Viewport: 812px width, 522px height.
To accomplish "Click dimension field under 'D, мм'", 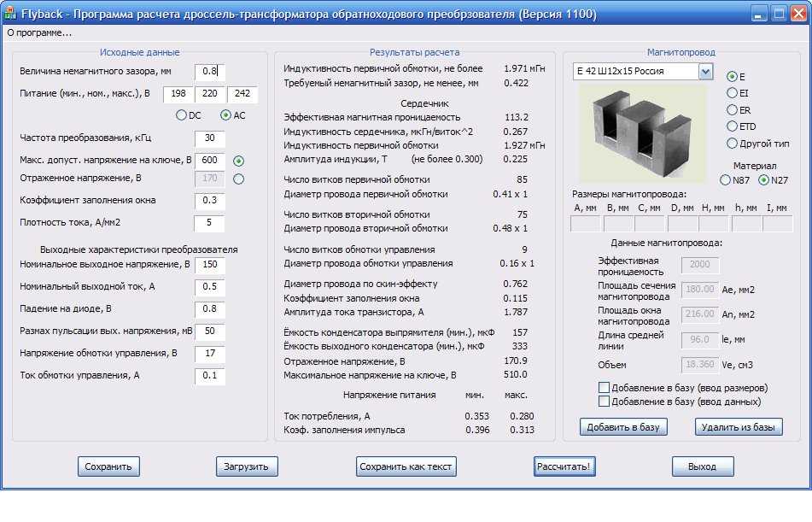I will [682, 224].
